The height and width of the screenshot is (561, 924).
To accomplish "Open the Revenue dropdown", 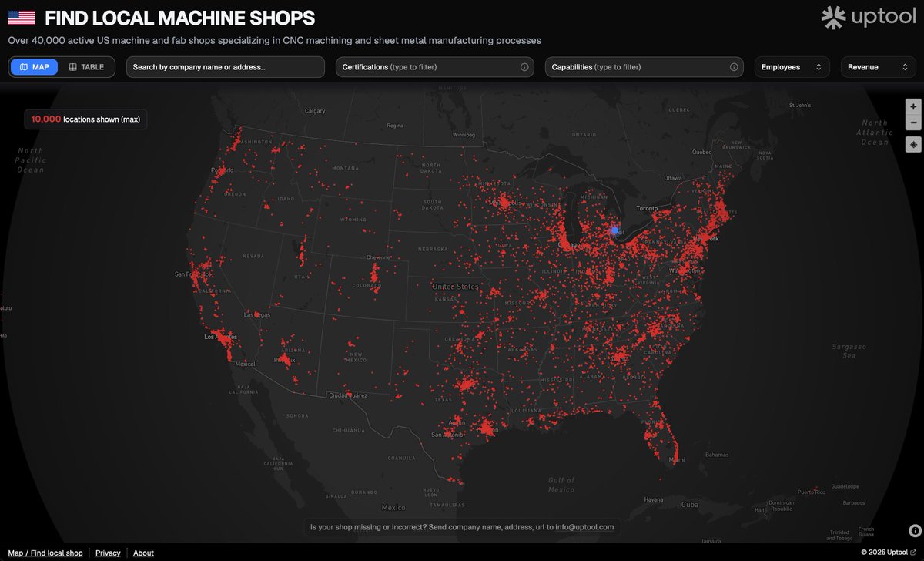I will point(879,67).
